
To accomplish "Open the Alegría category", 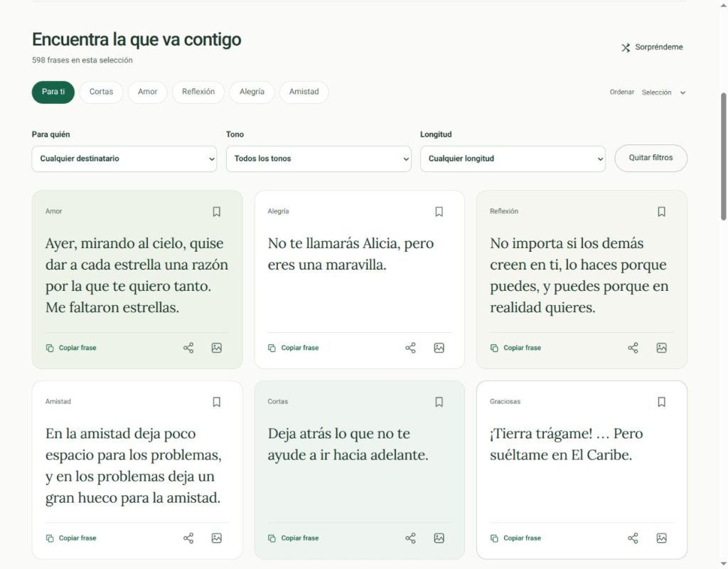I will [x=252, y=92].
